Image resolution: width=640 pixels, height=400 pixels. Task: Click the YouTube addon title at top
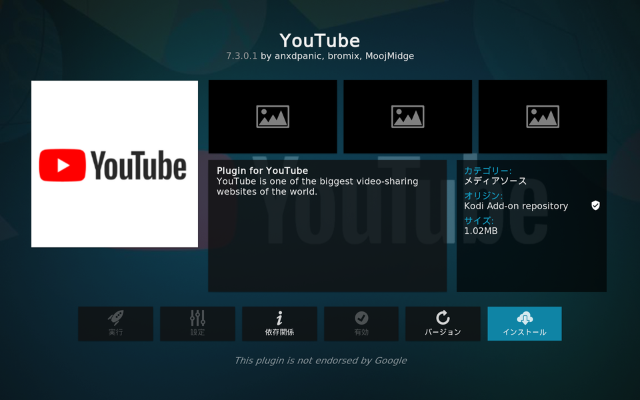pyautogui.click(x=319, y=40)
